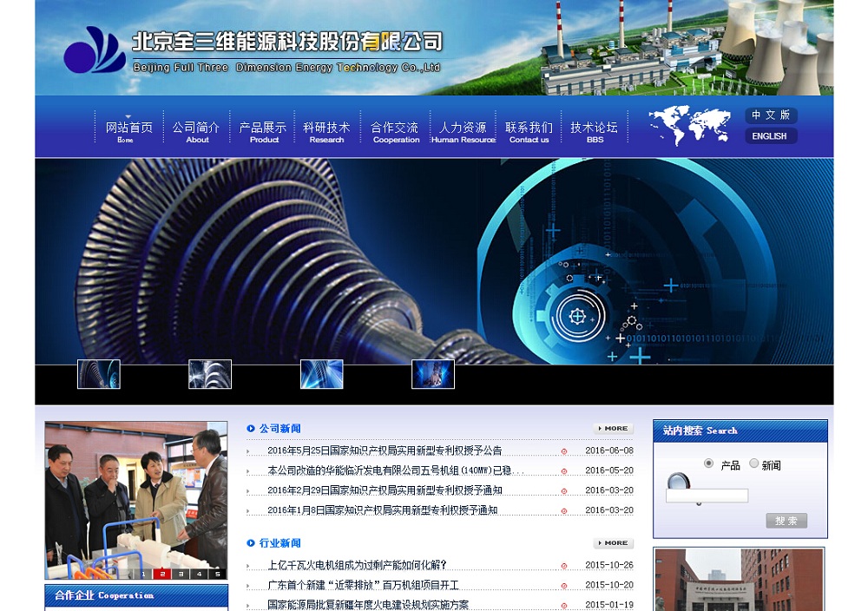
Task: Show slide 5 in photo slideshow
Action: coord(218,574)
